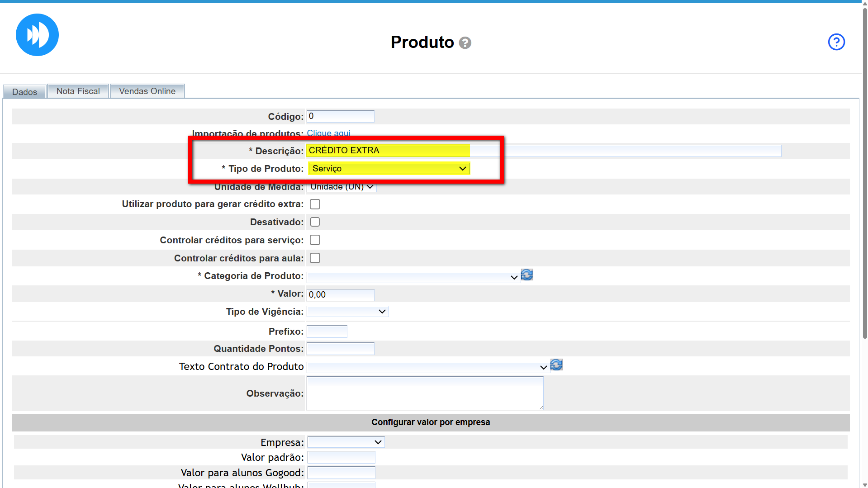Viewport: 868px width, 488px height.
Task: Open the Categoria de Produto dropdown
Action: 413,277
